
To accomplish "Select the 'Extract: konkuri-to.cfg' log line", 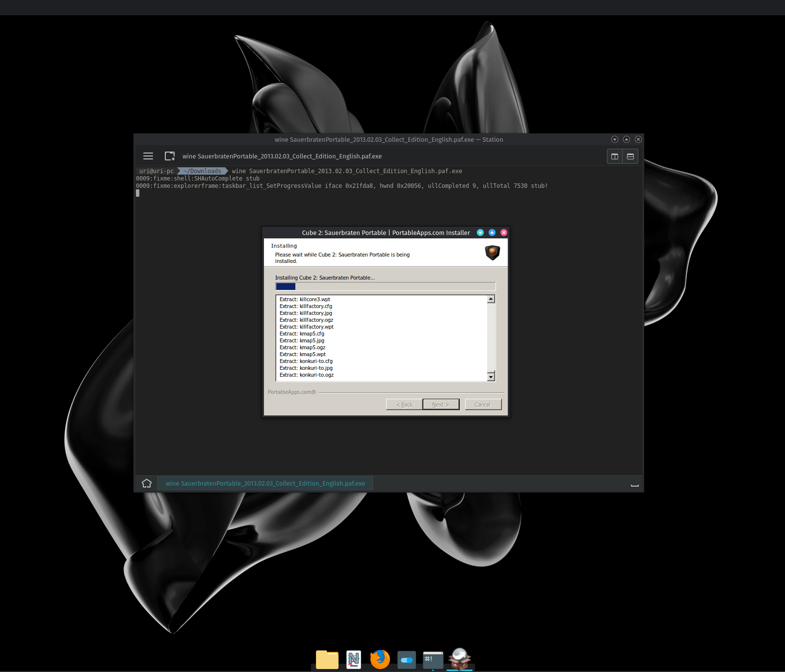I will pos(306,361).
